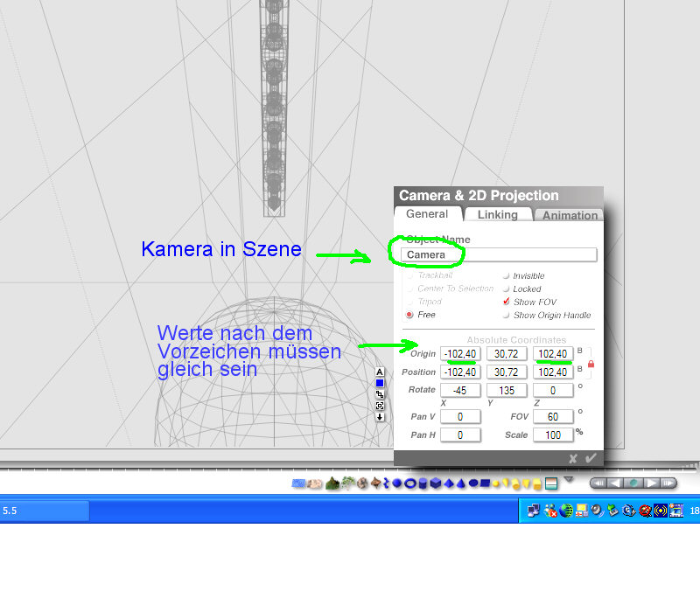Select sky gradient picture icon
This screenshot has height=598, width=700.
pyautogui.click(x=551, y=483)
